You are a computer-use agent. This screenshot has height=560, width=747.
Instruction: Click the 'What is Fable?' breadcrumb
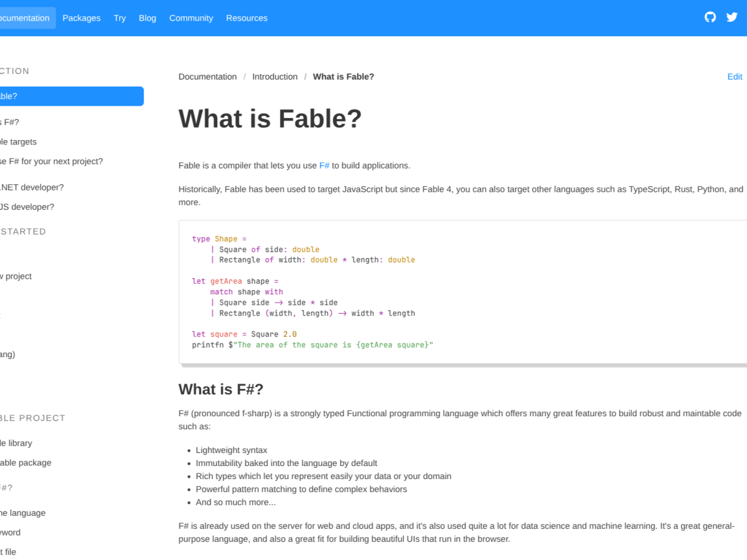point(344,77)
